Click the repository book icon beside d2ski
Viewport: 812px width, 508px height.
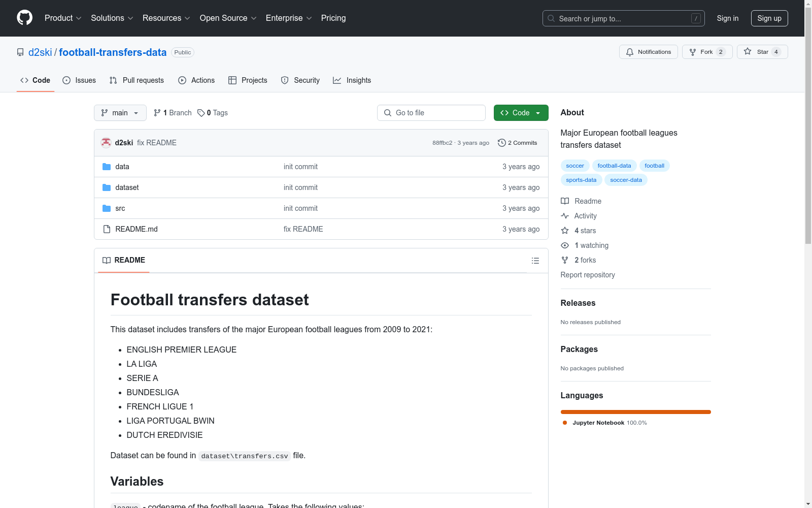pos(20,52)
